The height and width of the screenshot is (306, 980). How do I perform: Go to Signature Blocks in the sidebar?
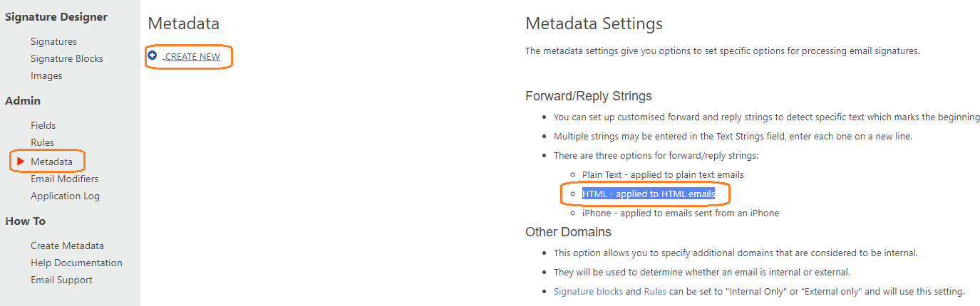click(66, 58)
